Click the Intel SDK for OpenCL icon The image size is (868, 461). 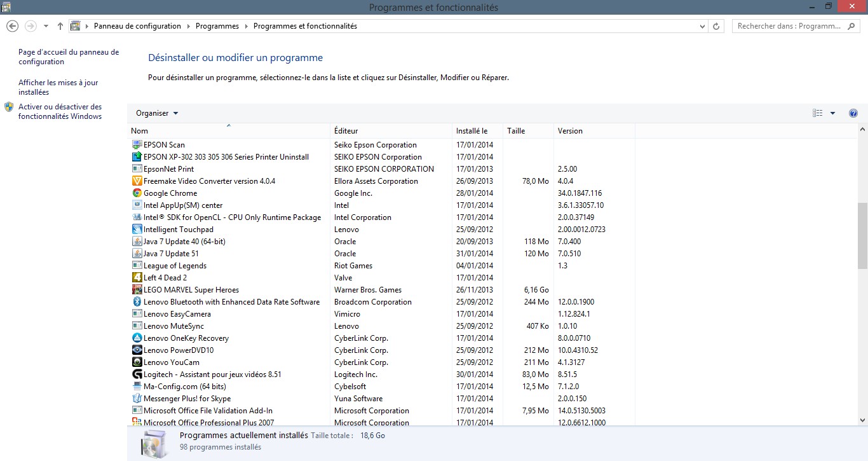137,217
